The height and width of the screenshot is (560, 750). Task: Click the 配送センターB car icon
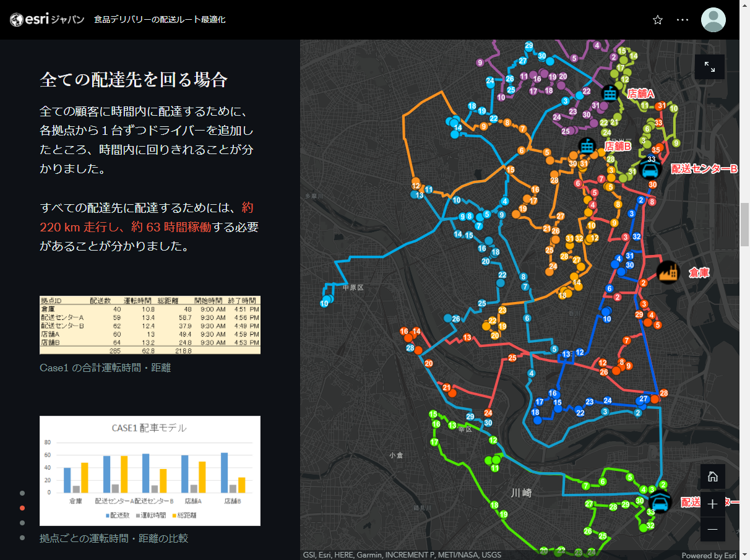tap(650, 168)
